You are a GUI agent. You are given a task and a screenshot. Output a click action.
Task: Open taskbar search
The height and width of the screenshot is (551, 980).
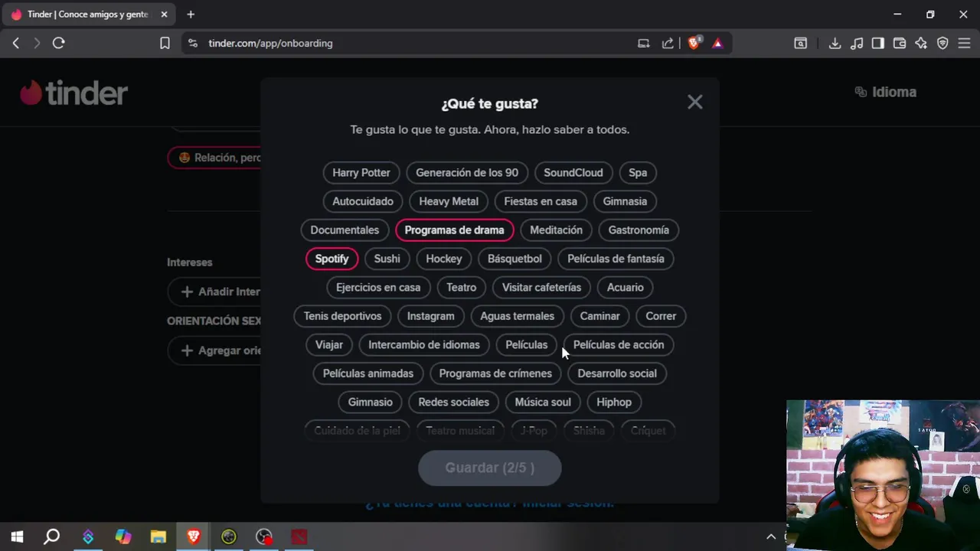point(52,537)
